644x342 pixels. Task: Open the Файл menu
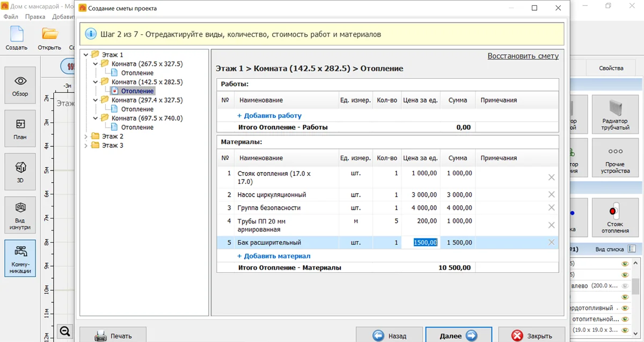(11, 17)
